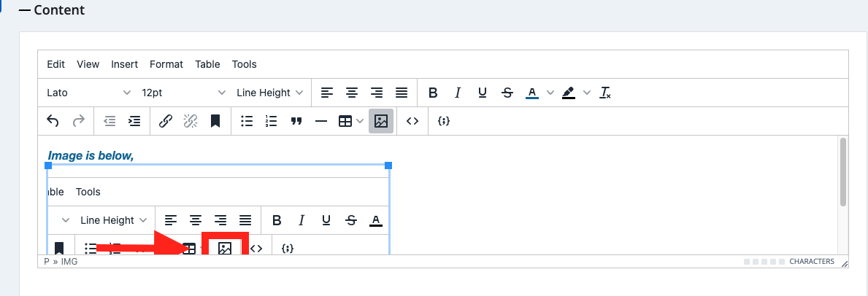Click the highlighted Insert image toolbar button
Image resolution: width=868 pixels, height=296 pixels.
(x=380, y=122)
